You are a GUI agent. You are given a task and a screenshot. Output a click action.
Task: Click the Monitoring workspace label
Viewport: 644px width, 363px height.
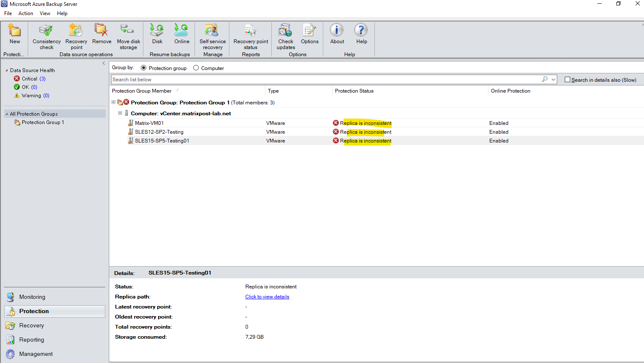(32, 297)
